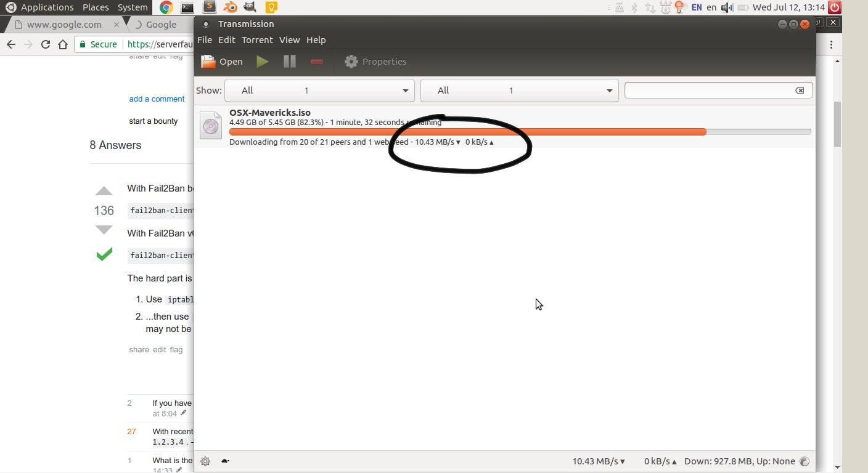Open the Edit menu in Transmission
868x473 pixels.
pos(226,40)
